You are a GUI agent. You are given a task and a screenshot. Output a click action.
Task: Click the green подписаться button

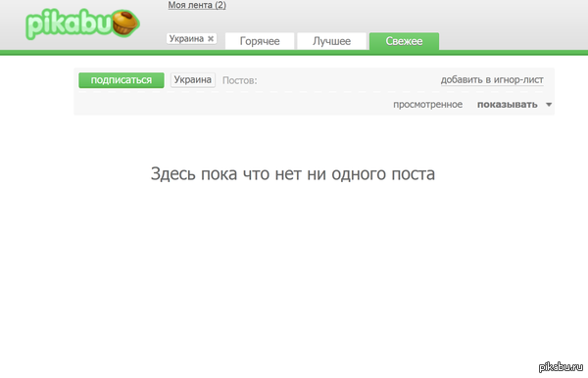[x=122, y=80]
